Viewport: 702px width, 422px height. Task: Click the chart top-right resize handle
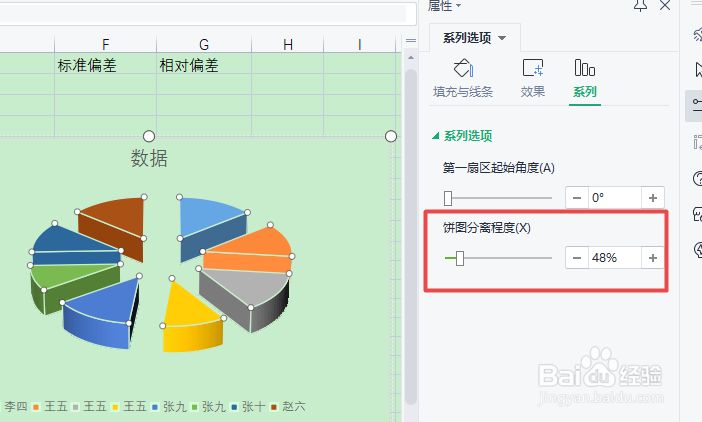click(391, 136)
